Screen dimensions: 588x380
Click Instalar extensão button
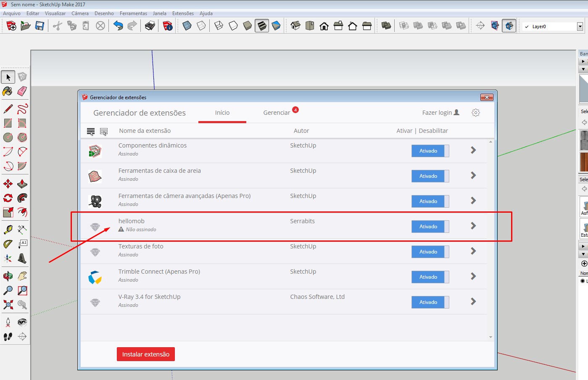click(x=146, y=354)
